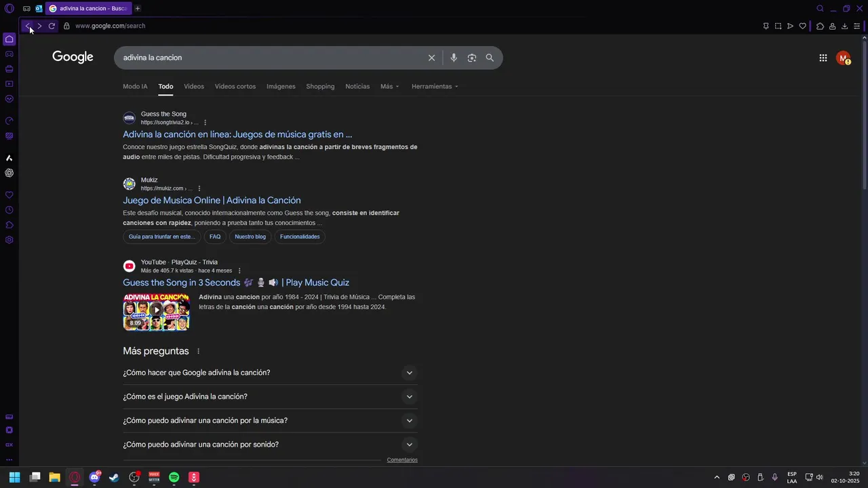Click the tab search magnifier in title bar
Viewport: 868px width, 488px height.
click(820, 9)
